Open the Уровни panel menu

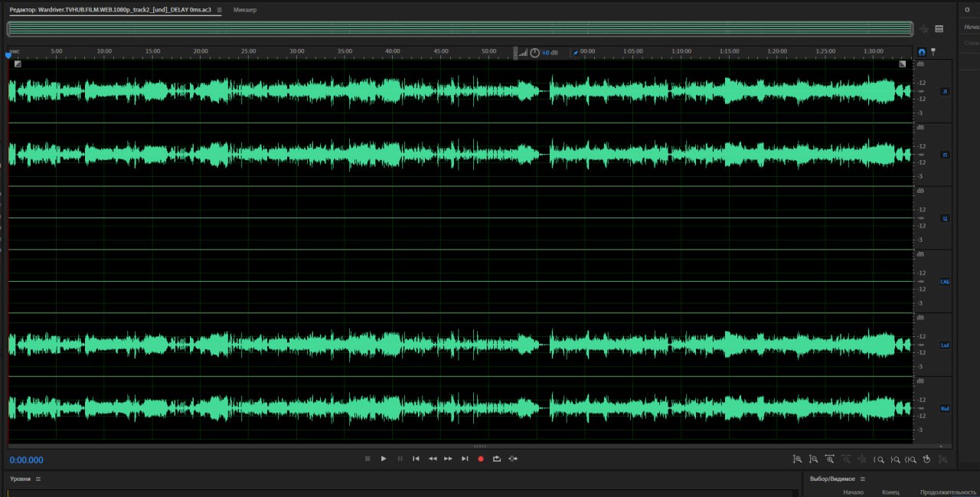coord(38,479)
